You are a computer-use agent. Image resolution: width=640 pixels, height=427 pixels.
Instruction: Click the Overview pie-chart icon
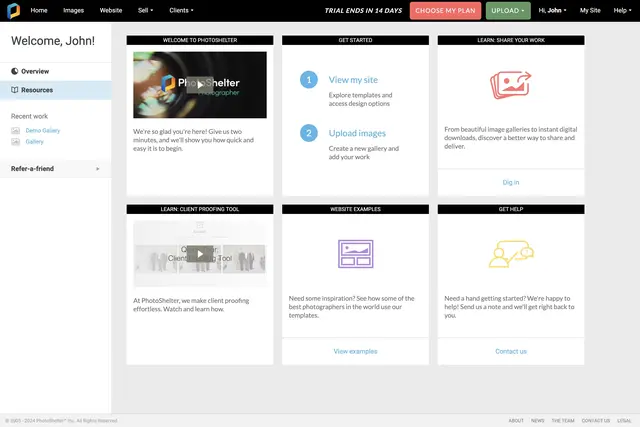[x=15, y=71]
